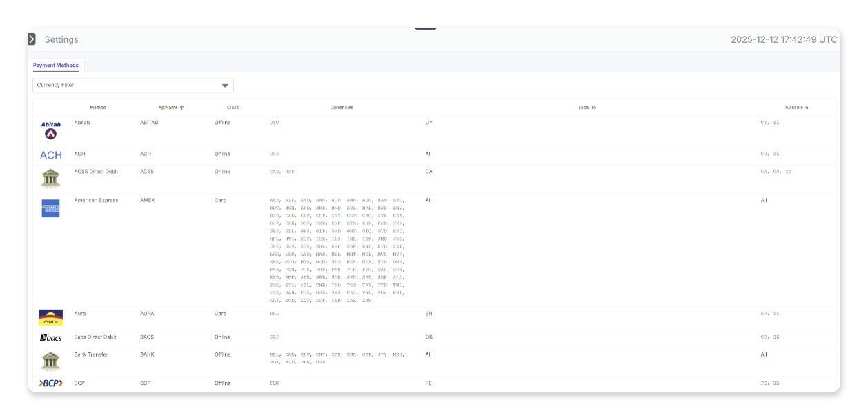Collapse the Currency Filter chevron arrow
This screenshot has height=420, width=868.
pos(225,85)
